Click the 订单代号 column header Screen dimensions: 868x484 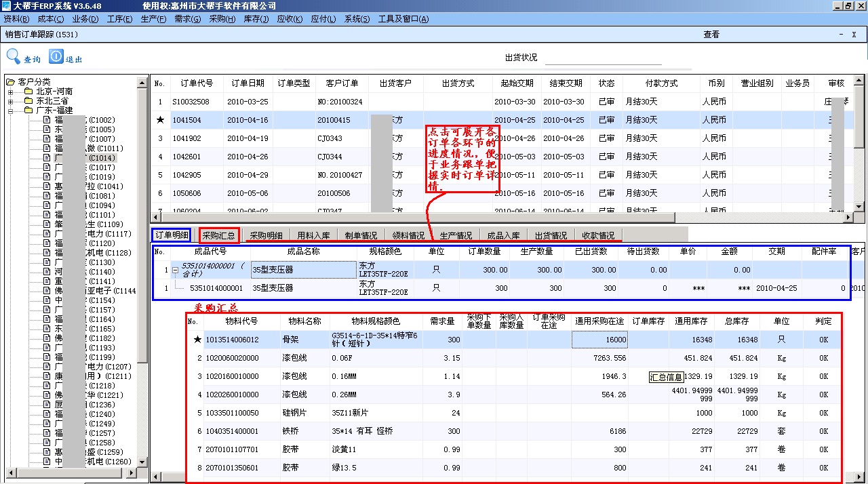tap(197, 83)
